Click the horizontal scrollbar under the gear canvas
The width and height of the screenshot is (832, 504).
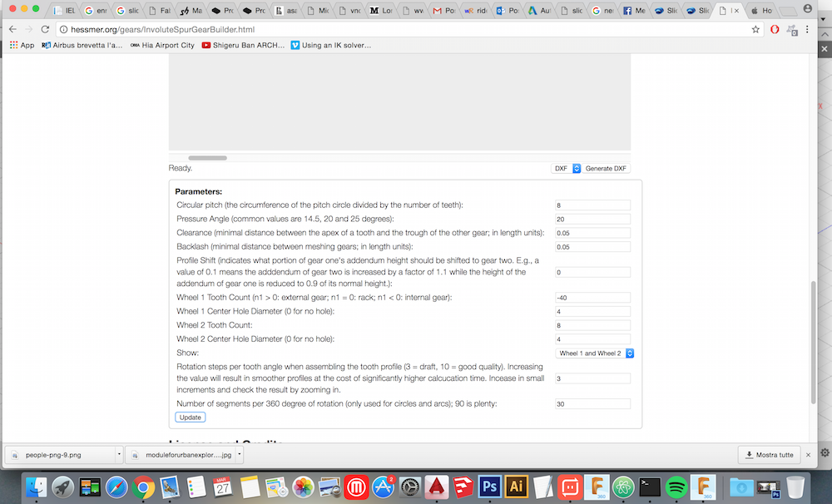(x=207, y=157)
